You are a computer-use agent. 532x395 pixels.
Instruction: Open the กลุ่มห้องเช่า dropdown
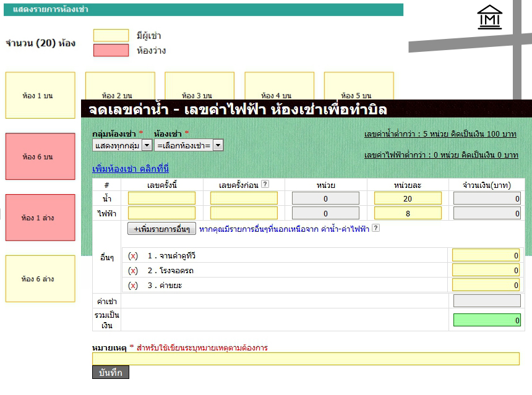pyautogui.click(x=122, y=145)
